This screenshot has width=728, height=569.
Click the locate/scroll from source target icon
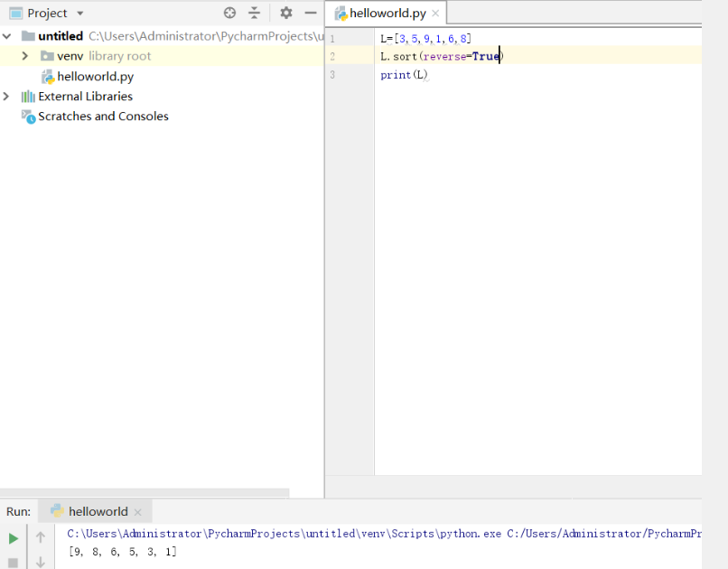[x=229, y=13]
